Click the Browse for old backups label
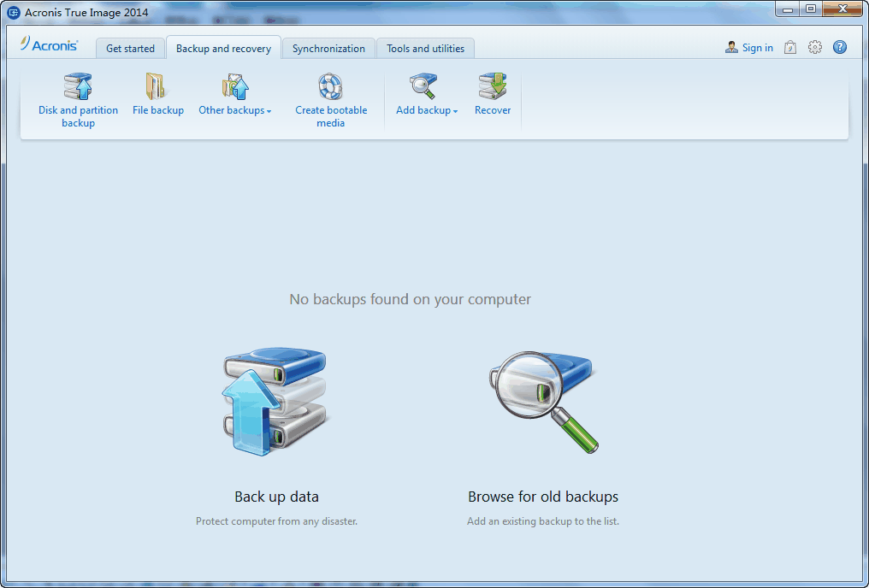The image size is (869, 588). click(543, 497)
